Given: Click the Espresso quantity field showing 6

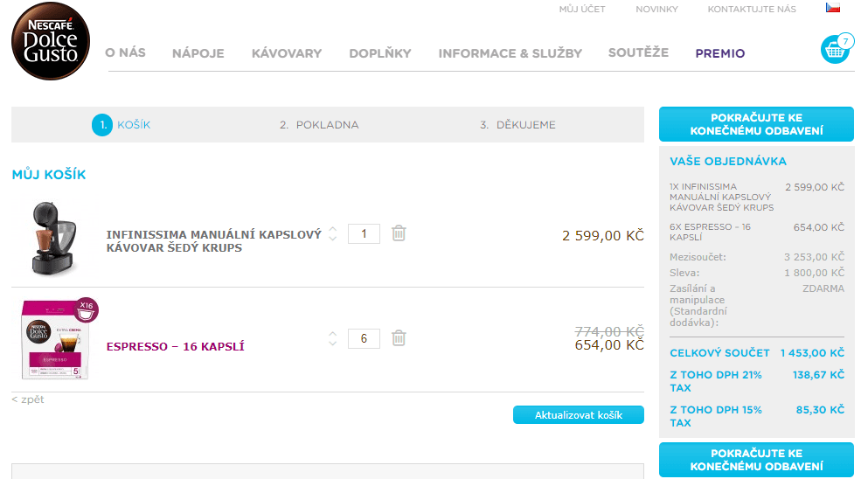Looking at the screenshot, I should (364, 338).
